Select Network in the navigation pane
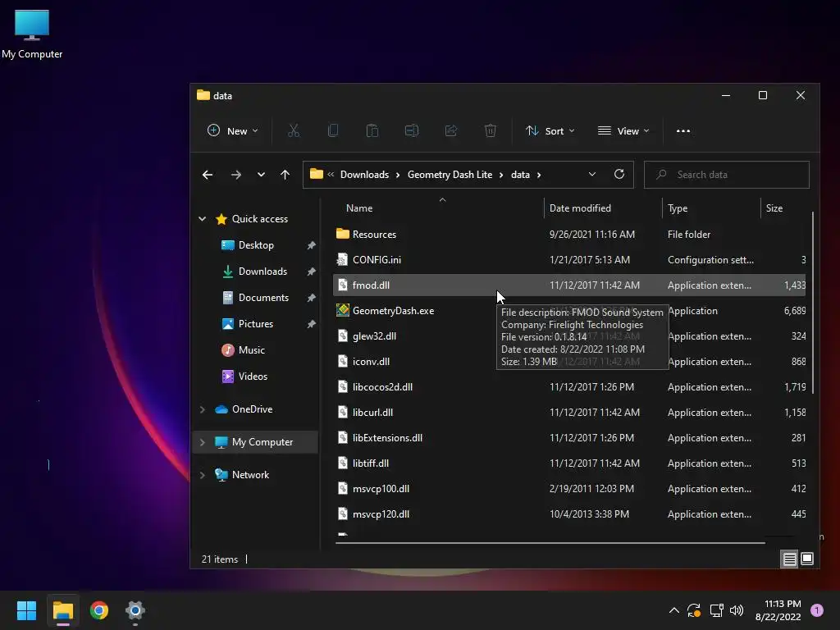Screen dimensions: 840x630 (250, 475)
